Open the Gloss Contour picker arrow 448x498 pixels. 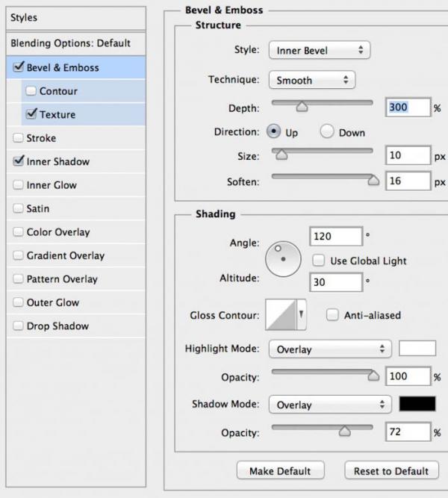tap(302, 316)
